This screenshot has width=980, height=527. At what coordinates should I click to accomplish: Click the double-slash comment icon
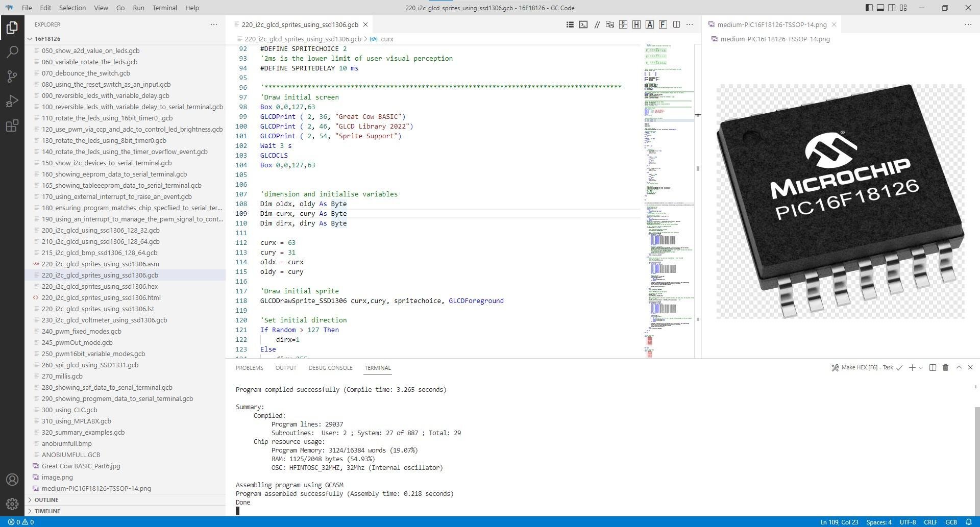point(597,24)
